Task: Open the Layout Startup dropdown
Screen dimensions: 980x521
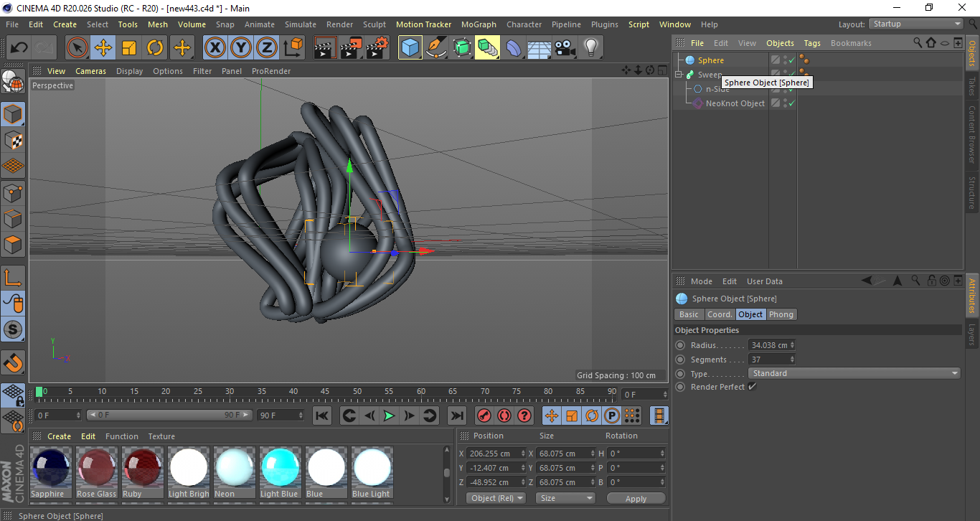Action: [915, 24]
